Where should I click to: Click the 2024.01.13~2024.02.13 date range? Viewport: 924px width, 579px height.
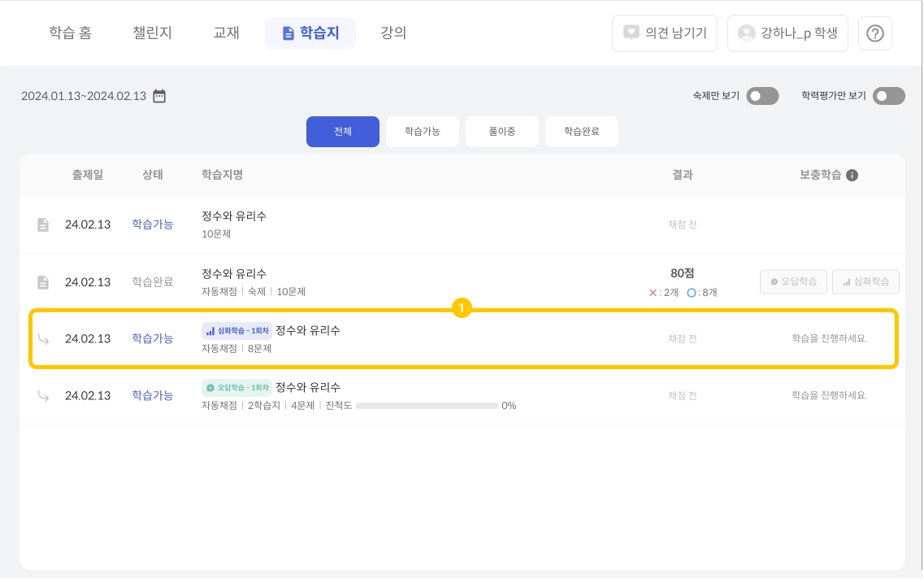point(84,96)
